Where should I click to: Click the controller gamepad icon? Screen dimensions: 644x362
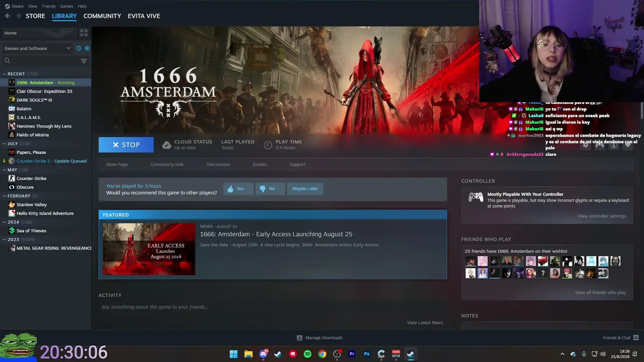pos(476,197)
